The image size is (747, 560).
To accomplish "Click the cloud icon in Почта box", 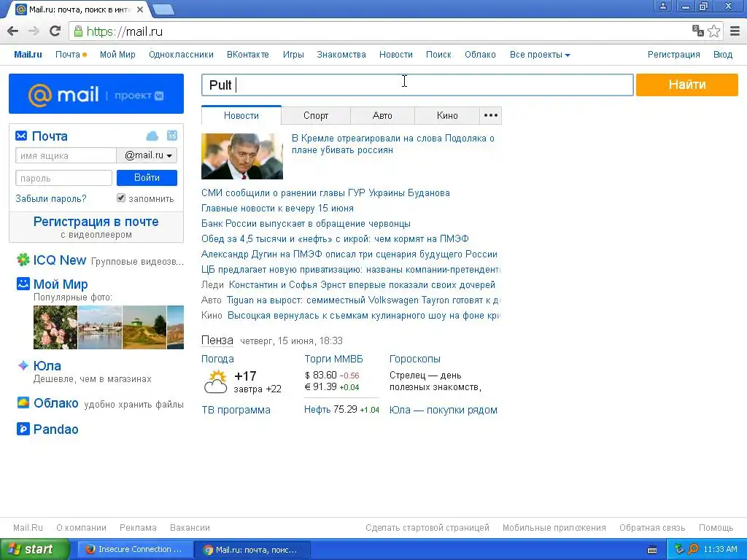I will (x=152, y=136).
